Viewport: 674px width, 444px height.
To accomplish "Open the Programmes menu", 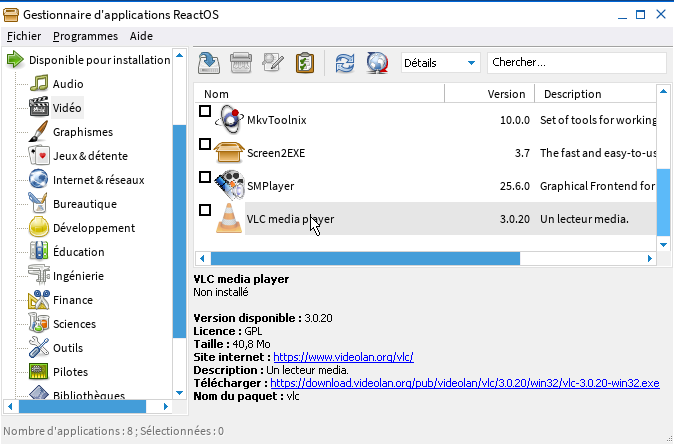I will (86, 35).
